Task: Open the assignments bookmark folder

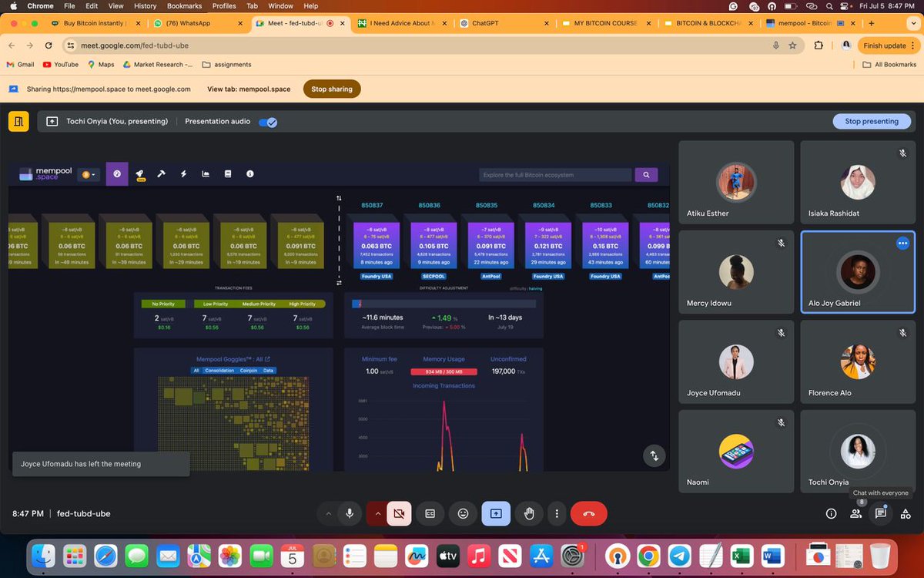Action: coord(227,65)
